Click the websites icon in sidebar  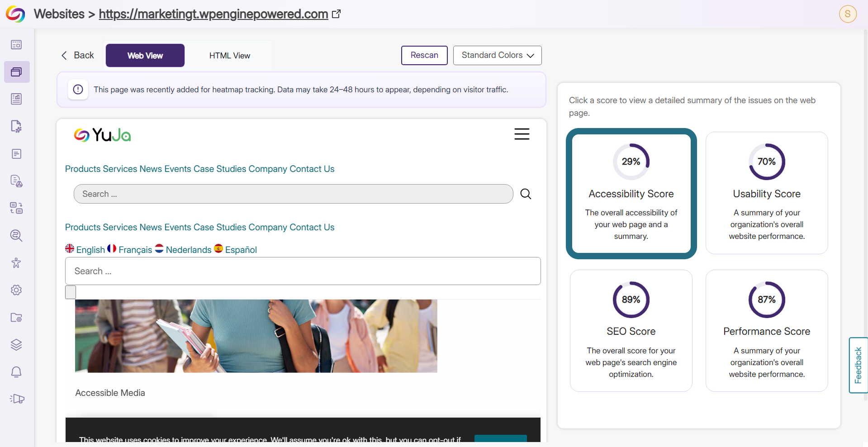click(x=16, y=72)
